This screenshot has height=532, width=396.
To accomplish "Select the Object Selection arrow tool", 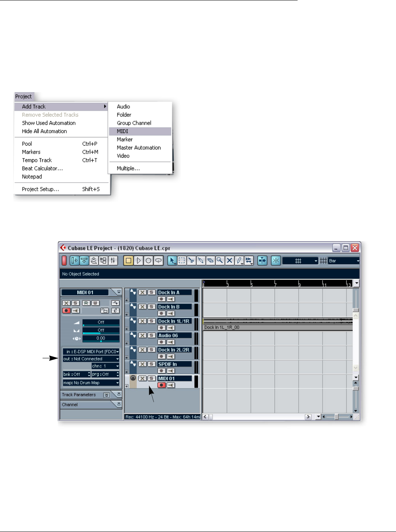I will (x=172, y=261).
